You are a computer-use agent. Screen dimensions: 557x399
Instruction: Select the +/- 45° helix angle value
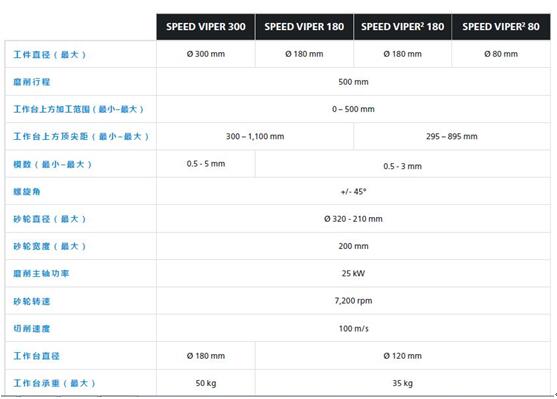353,192
